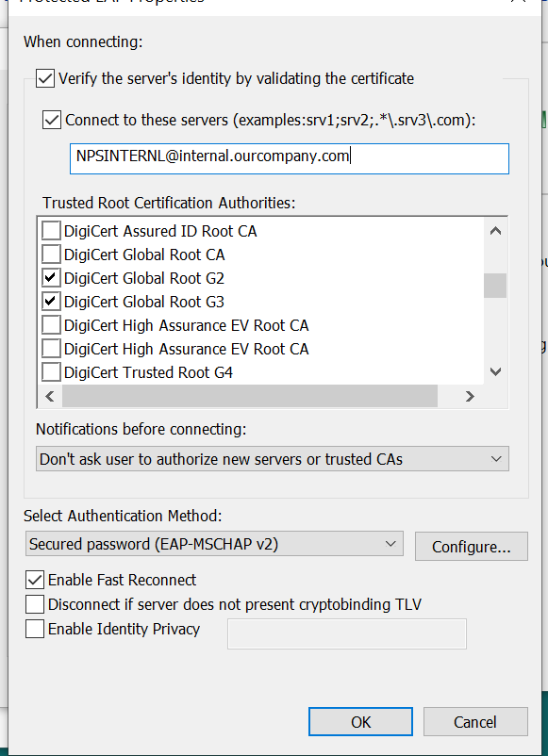Confirm settings with OK
548x756 pixels.
[x=360, y=722]
